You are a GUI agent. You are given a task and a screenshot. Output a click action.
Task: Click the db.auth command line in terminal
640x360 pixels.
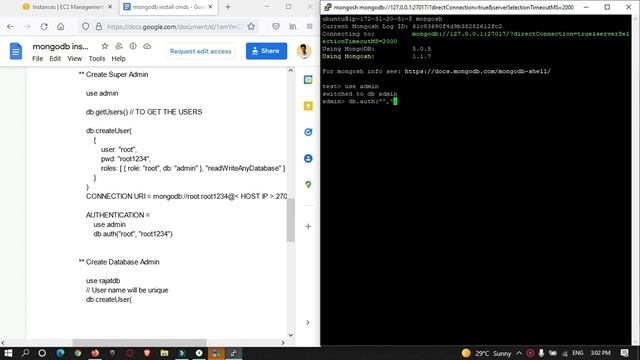coord(360,101)
